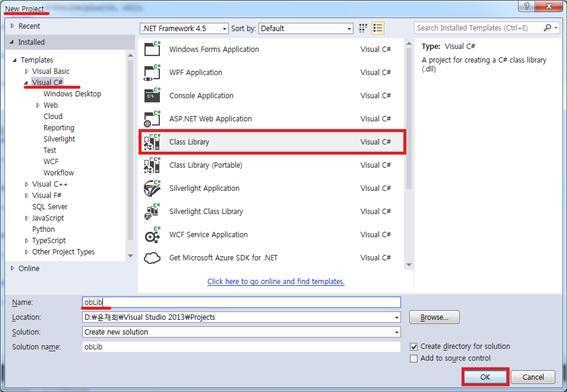Select the WCF template category
Image resolution: width=567 pixels, height=392 pixels.
click(51, 162)
